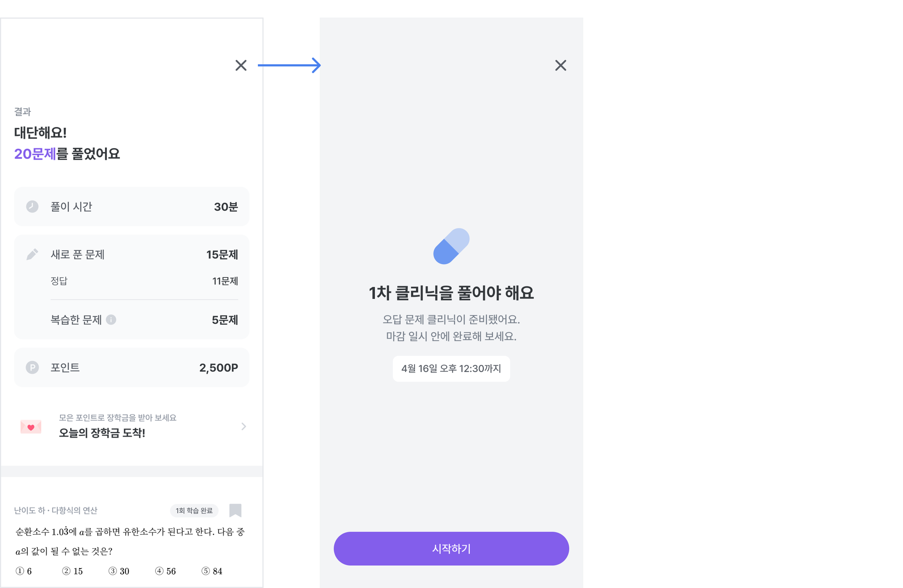Viewport: 903px width, 588px height.
Task: Click the 풀이 시간 30분 card
Action: (x=132, y=207)
